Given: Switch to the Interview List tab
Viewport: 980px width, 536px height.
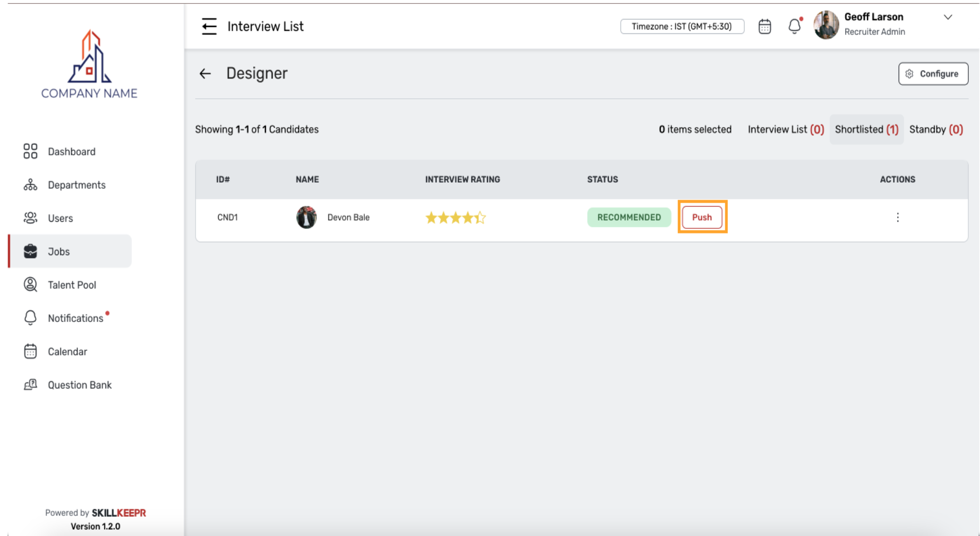Looking at the screenshot, I should click(785, 129).
